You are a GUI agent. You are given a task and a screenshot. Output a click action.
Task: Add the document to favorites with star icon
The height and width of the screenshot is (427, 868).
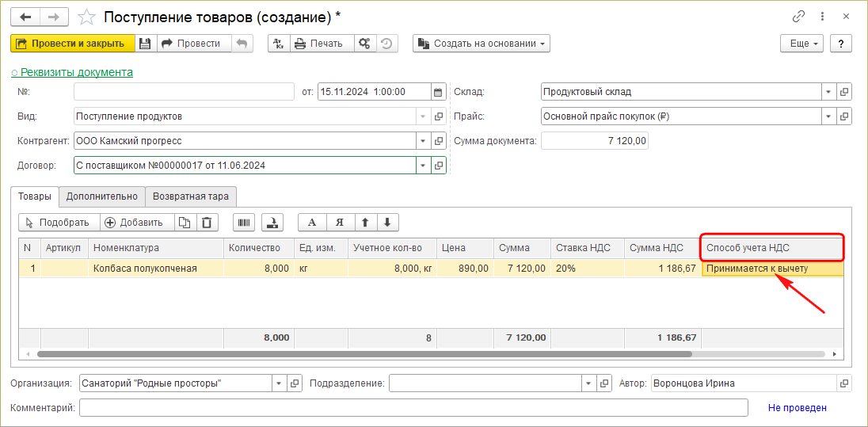89,17
